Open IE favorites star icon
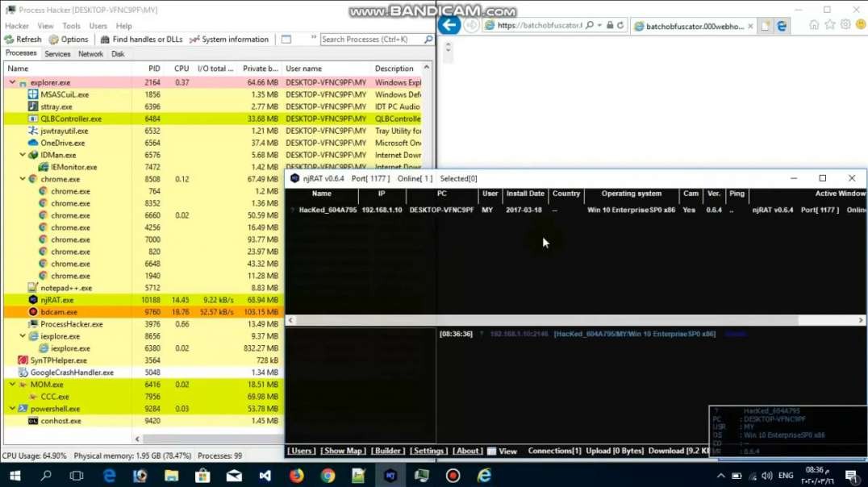Viewport: 868px width, 487px height. (x=830, y=25)
